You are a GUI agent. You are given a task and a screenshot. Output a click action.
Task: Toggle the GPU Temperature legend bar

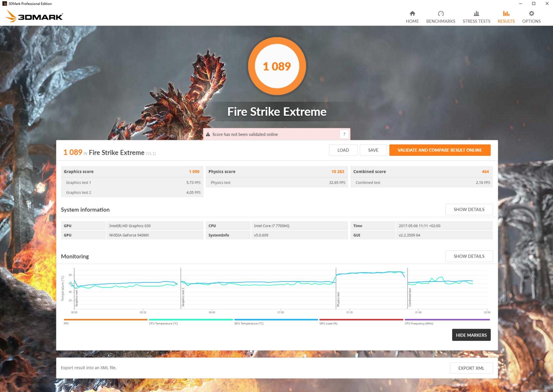pos(276,319)
